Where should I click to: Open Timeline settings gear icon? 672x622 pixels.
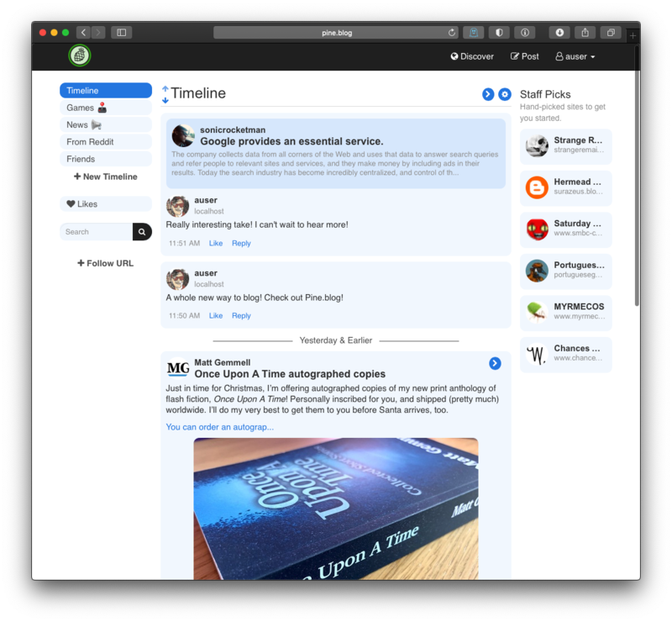pyautogui.click(x=505, y=94)
